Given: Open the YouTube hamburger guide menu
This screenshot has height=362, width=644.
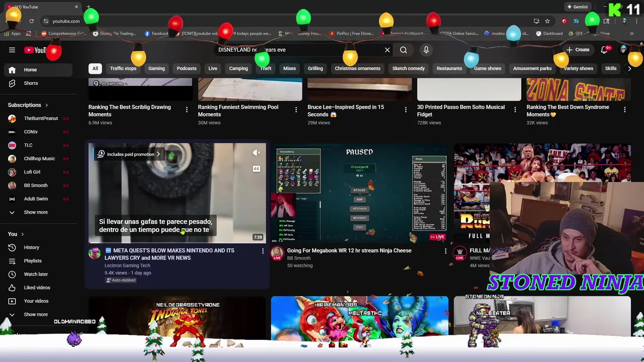Looking at the screenshot, I should (x=12, y=50).
